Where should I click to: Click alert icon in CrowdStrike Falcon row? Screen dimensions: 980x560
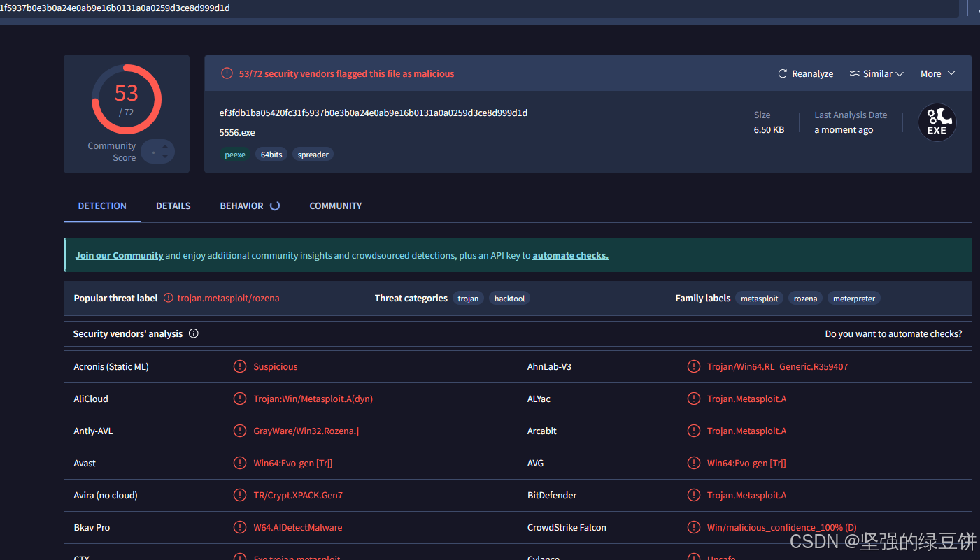point(694,527)
